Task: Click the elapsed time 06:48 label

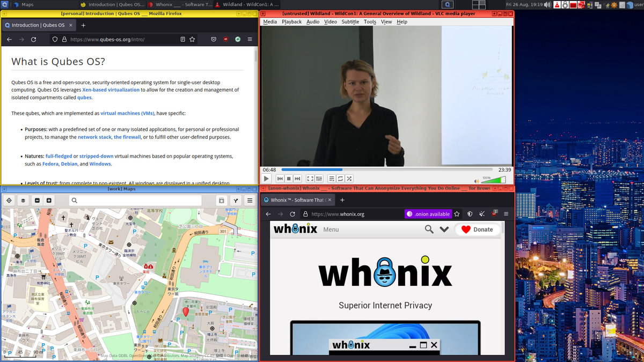Action: click(269, 170)
